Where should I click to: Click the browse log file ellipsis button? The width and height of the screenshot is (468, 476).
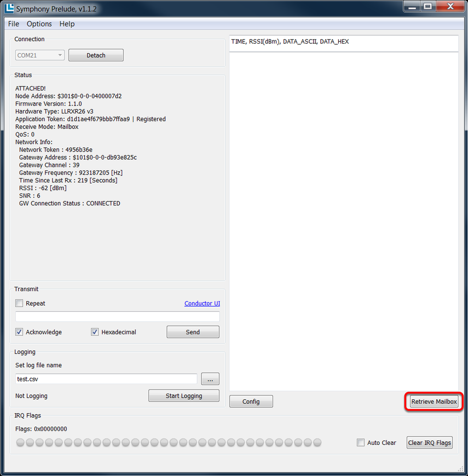[210, 379]
